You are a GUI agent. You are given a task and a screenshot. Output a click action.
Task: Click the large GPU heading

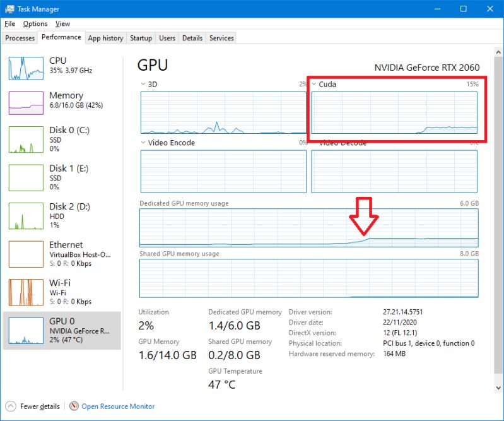(153, 65)
